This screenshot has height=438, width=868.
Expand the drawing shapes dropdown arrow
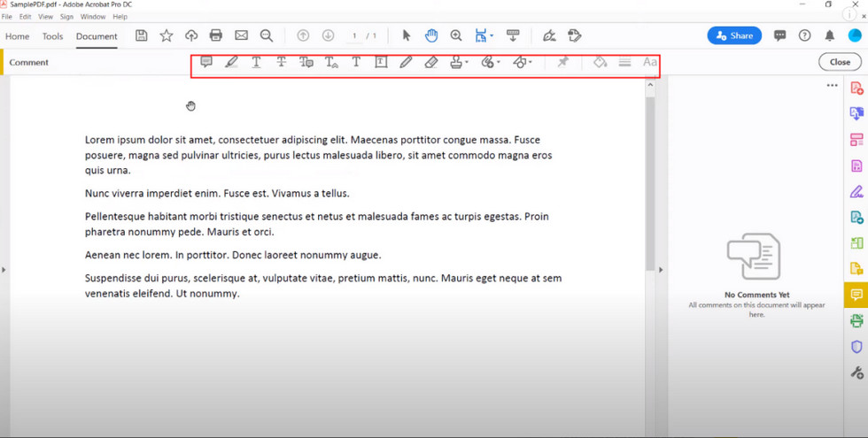click(x=531, y=62)
